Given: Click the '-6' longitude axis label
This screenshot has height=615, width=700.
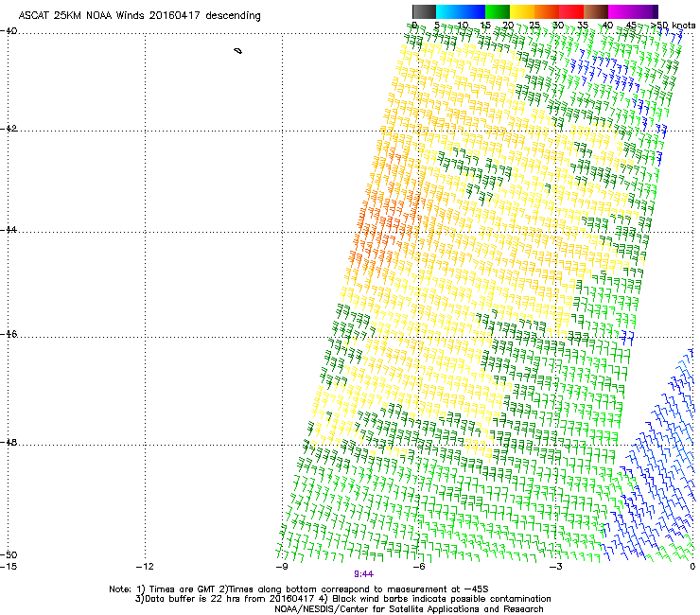Looking at the screenshot, I should click(x=419, y=567).
